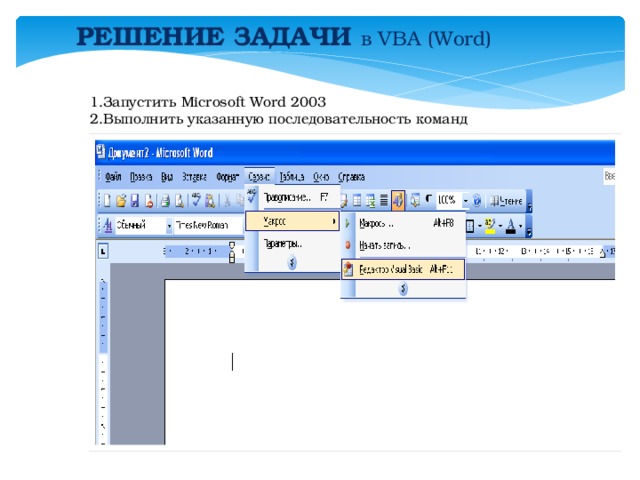Choose Начать запись in the submenu
640x480 pixels.
(403, 245)
